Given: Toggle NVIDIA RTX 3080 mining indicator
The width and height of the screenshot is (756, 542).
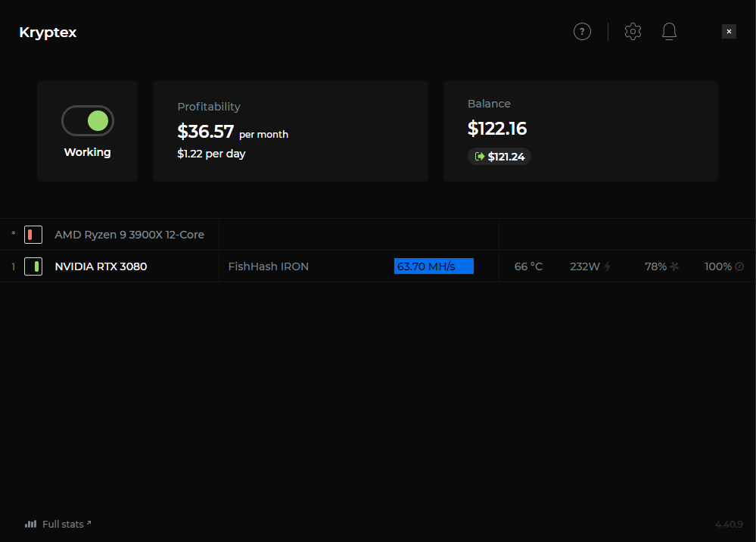Looking at the screenshot, I should 33,266.
